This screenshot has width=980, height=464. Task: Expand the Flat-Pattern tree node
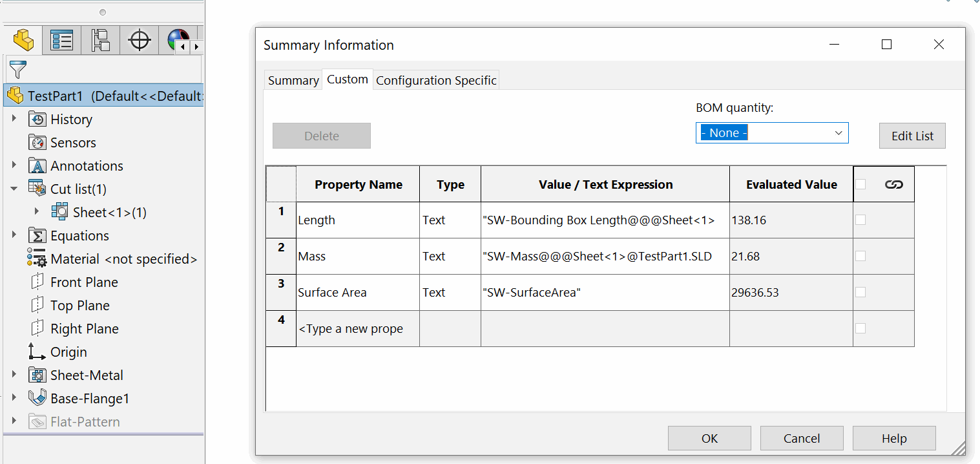(14, 421)
